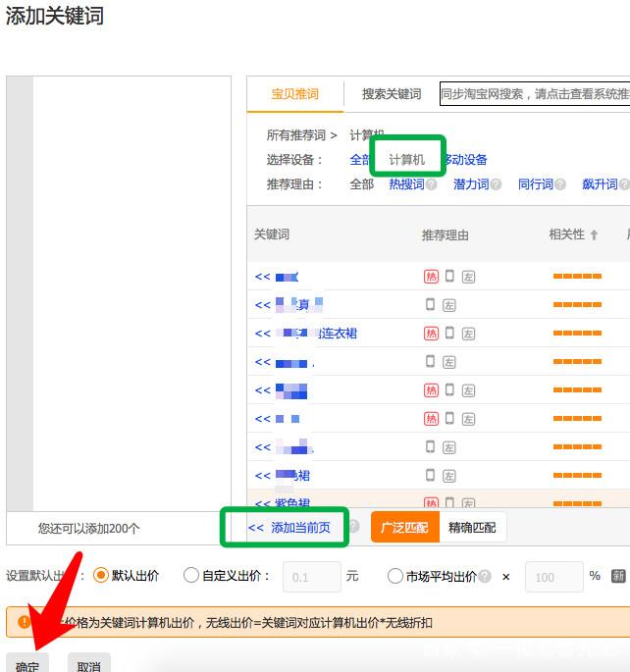Click the 紫色裙 keyword link
This screenshot has width=630, height=672.
pos(292,503)
